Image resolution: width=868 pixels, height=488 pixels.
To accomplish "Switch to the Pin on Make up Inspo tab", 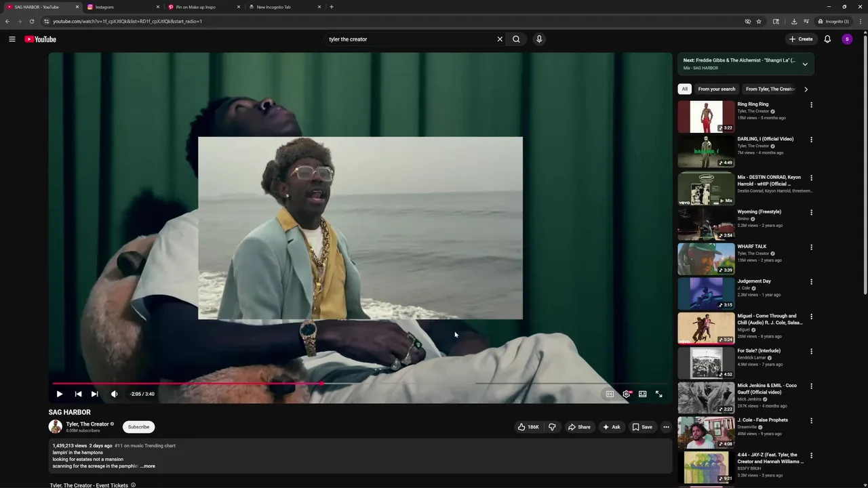I will click(204, 7).
